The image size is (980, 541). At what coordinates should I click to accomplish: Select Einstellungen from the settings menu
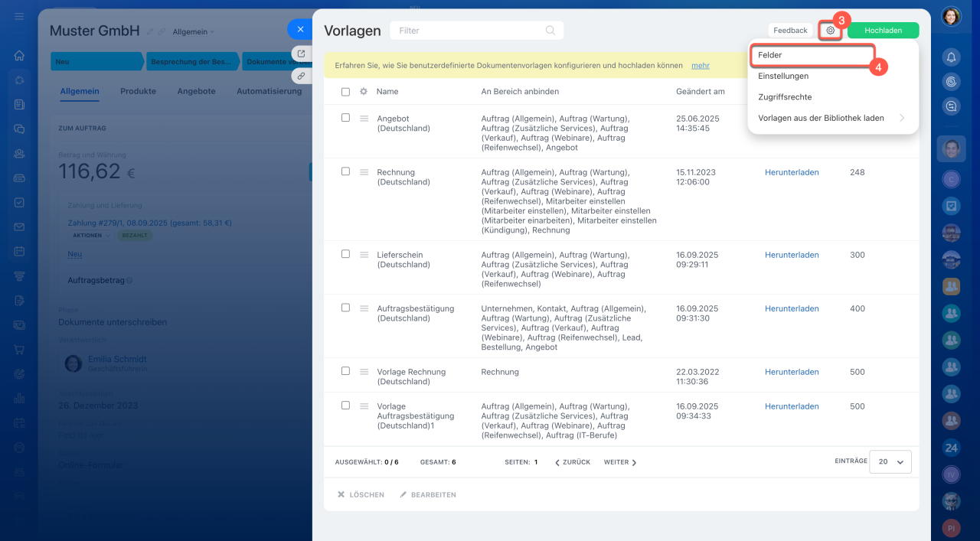click(783, 76)
